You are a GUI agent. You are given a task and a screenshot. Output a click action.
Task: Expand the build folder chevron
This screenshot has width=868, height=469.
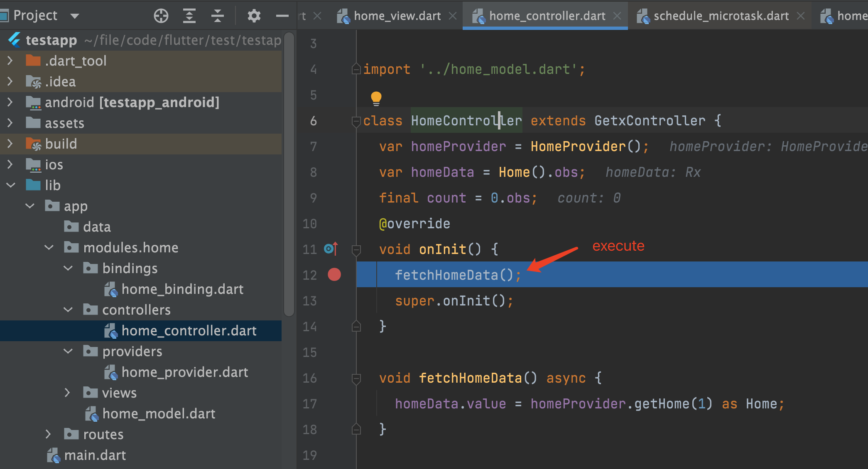pos(10,144)
